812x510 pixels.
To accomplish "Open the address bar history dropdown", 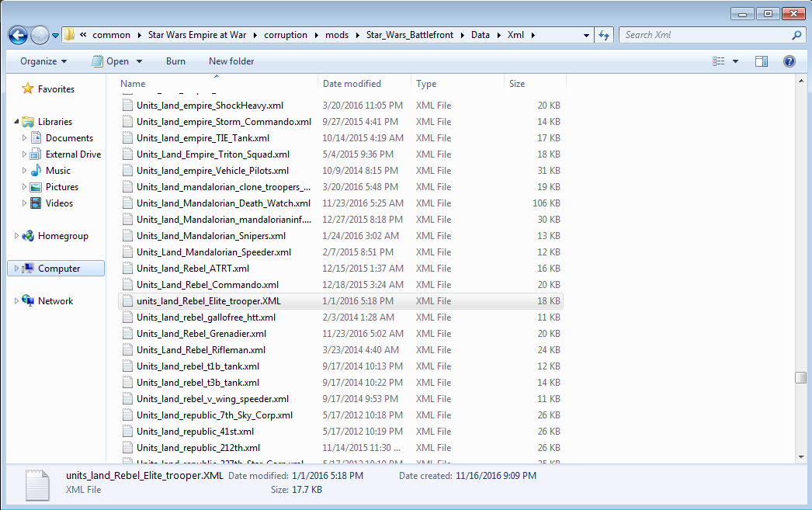I will click(586, 35).
